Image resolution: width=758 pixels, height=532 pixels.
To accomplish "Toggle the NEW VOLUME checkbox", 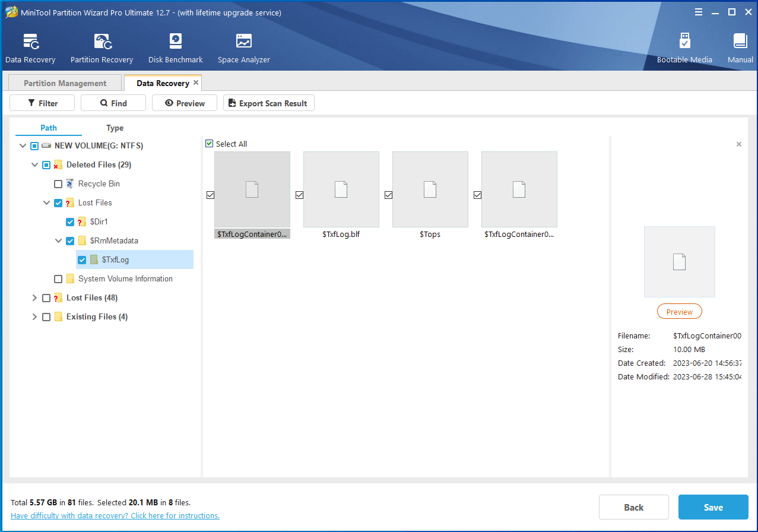I will 34,145.
